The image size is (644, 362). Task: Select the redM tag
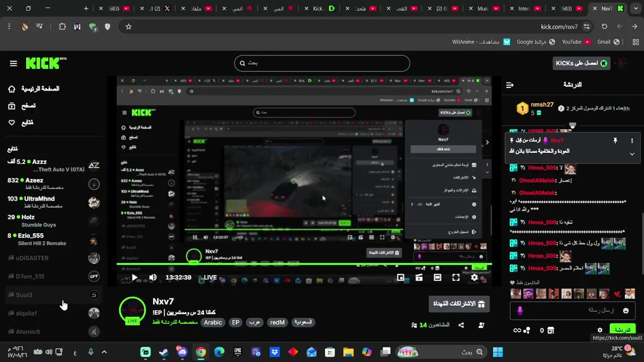277,322
